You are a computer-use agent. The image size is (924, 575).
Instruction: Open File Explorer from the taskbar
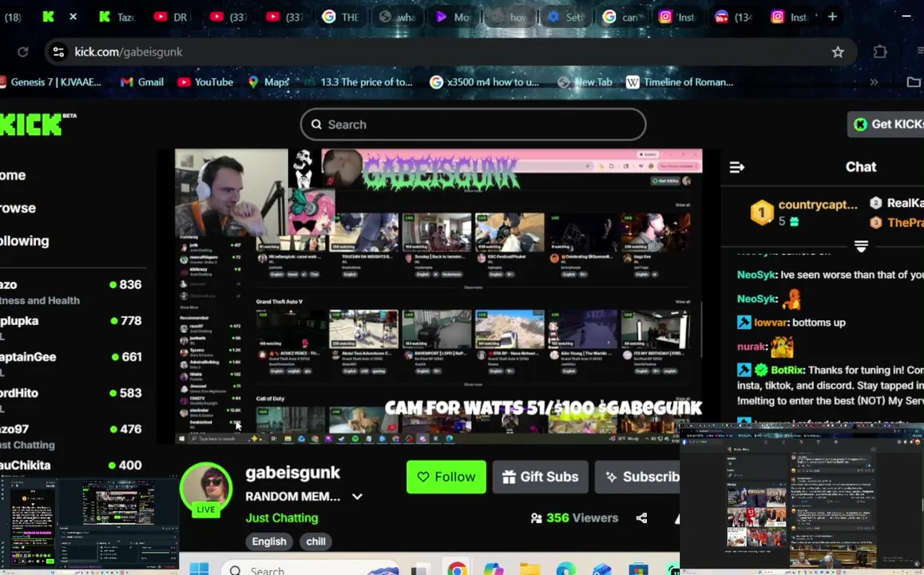click(x=529, y=569)
